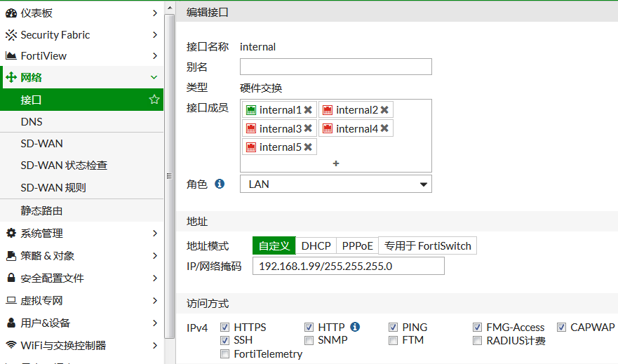This screenshot has width=618, height=364.
Task: Select DHCP address mode
Action: (316, 245)
